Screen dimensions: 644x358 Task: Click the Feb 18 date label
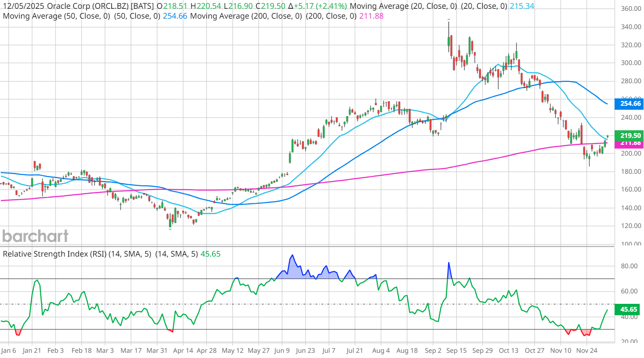[81, 351]
